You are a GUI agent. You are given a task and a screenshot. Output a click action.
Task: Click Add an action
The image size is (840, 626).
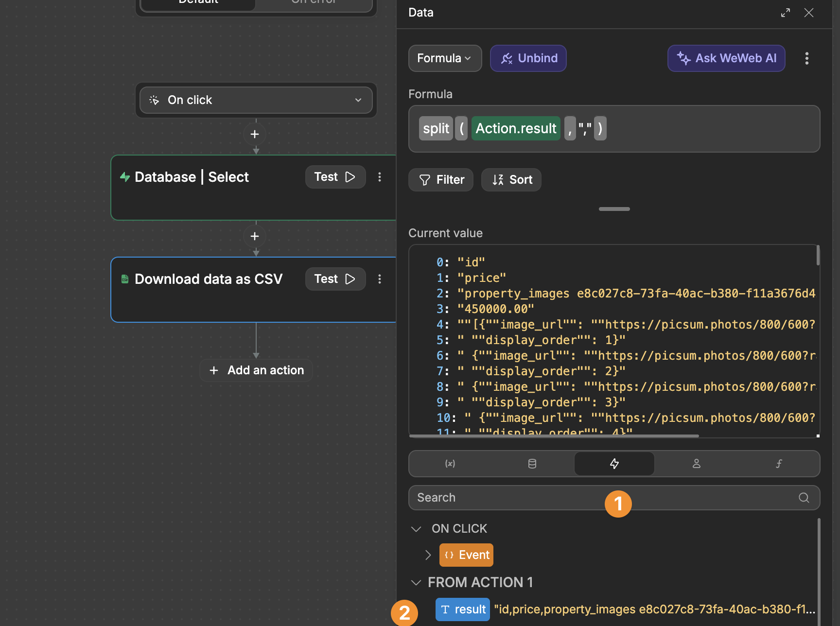tap(256, 370)
